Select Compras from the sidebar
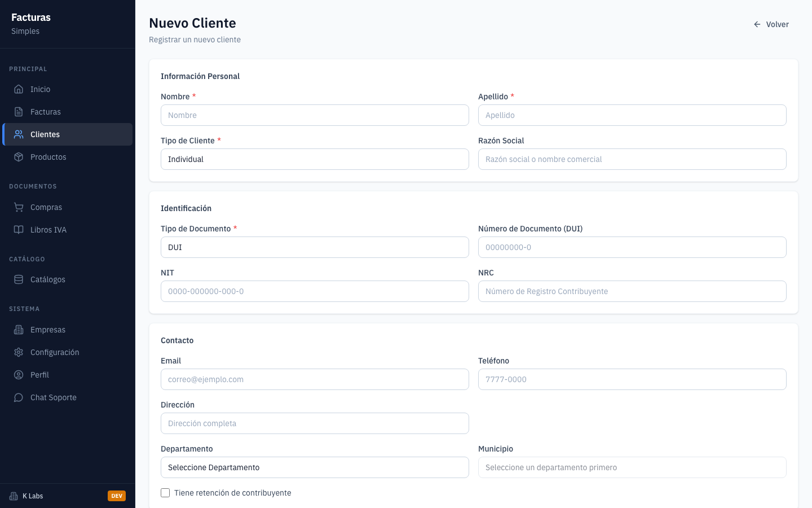The height and width of the screenshot is (508, 812). click(68, 207)
